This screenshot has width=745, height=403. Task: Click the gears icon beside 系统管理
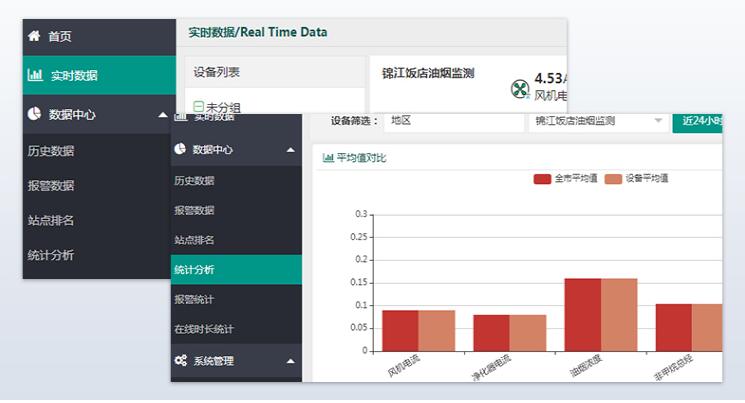(181, 360)
